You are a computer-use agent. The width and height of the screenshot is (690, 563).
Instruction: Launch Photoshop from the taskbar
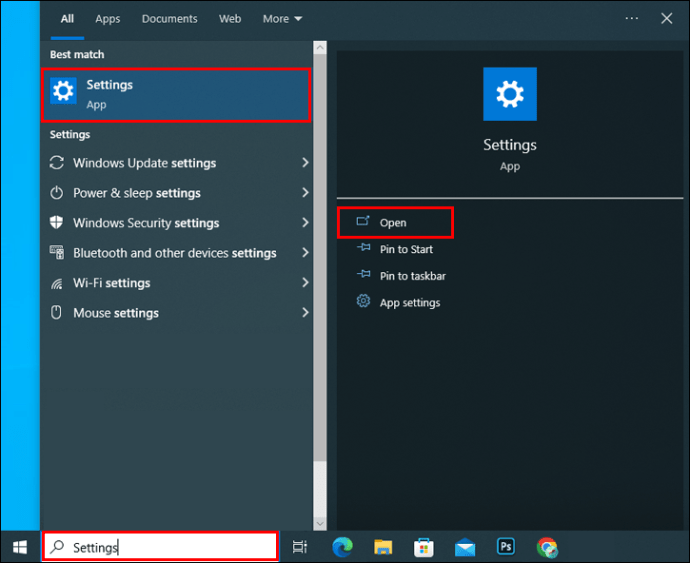[x=506, y=547]
